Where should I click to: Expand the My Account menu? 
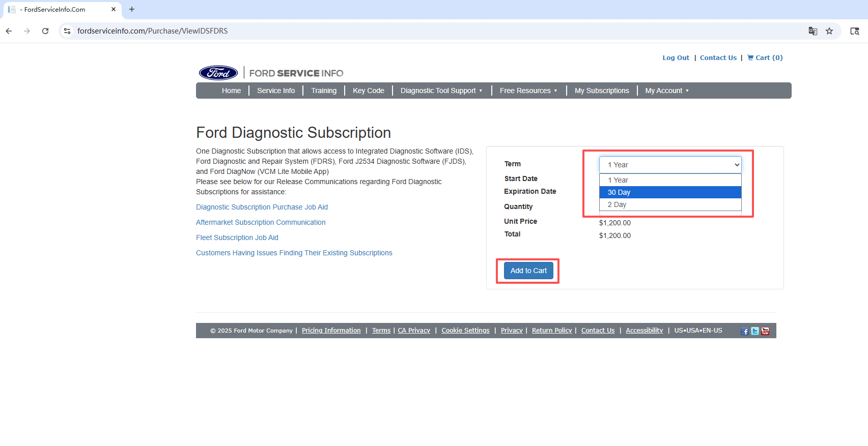666,91
